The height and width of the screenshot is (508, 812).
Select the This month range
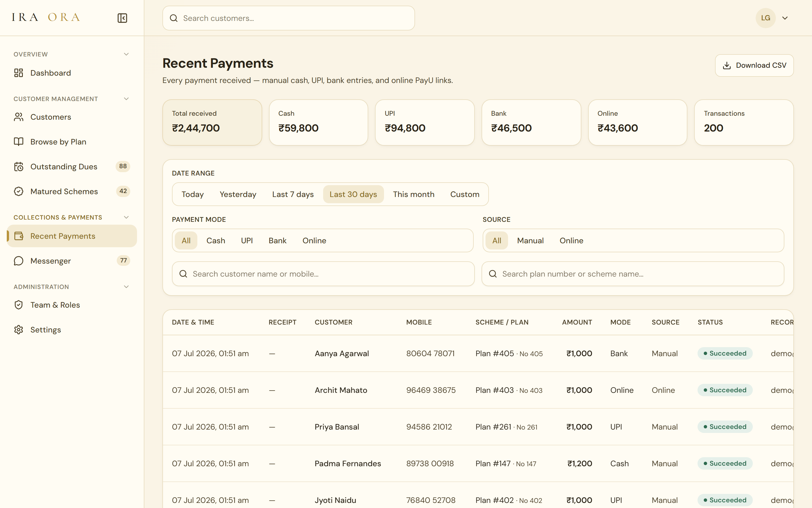coord(414,194)
